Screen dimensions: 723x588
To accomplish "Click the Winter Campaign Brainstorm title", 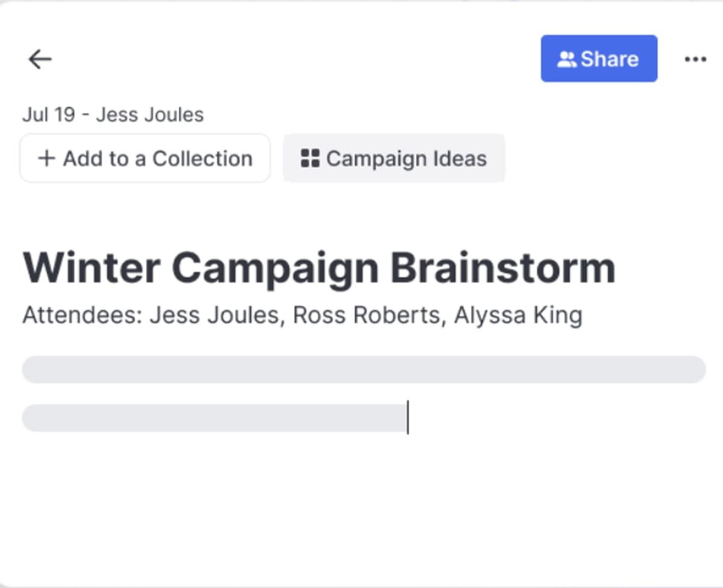I will tap(319, 268).
